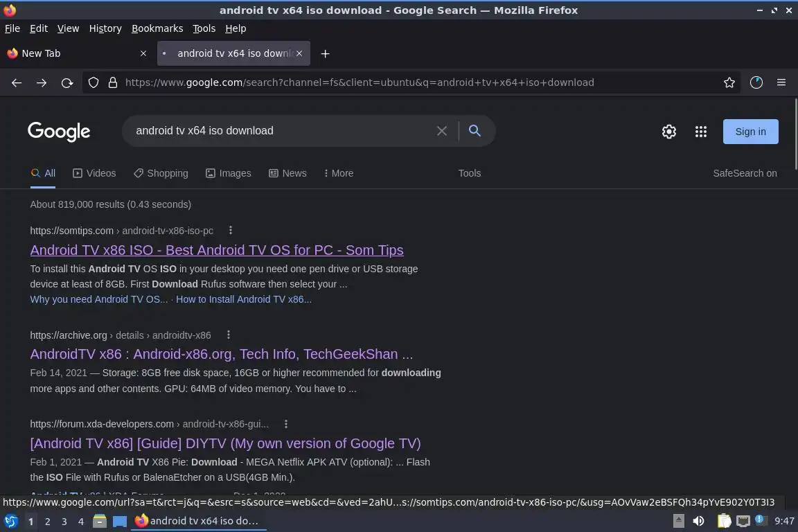798x532 pixels.
Task: Open the DIYTV xda-developers guide result
Action: pyautogui.click(x=225, y=443)
